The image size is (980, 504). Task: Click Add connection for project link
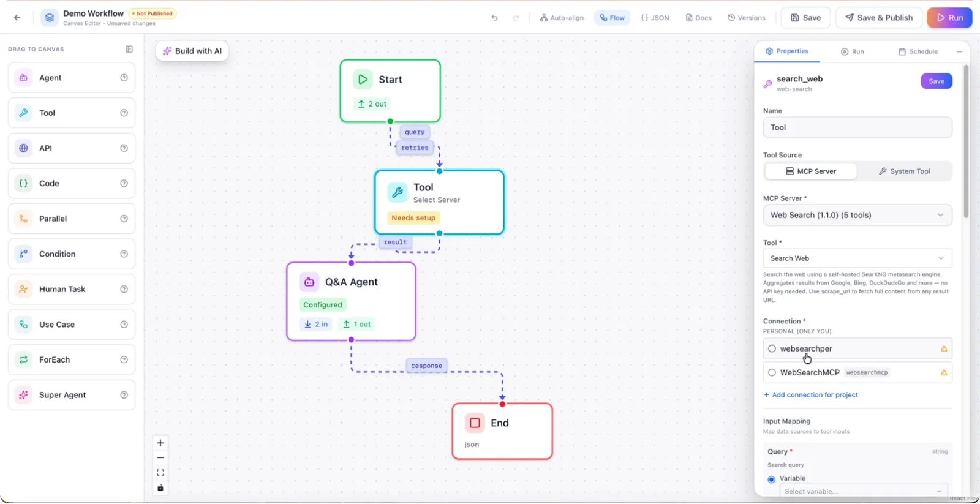pos(810,395)
